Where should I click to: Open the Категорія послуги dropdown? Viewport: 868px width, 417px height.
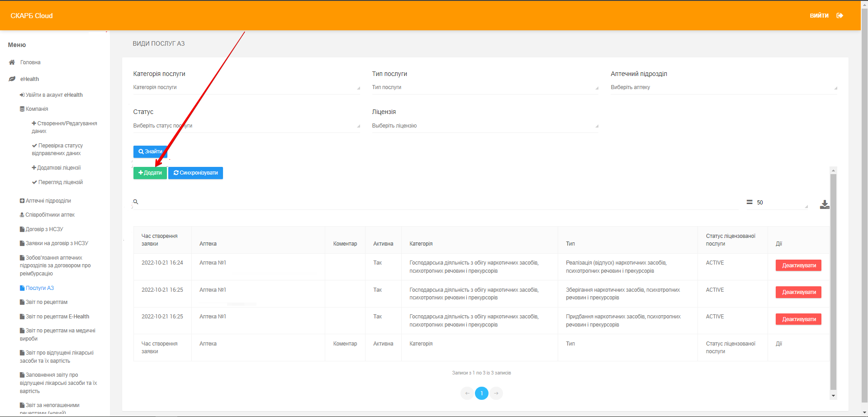pos(247,87)
